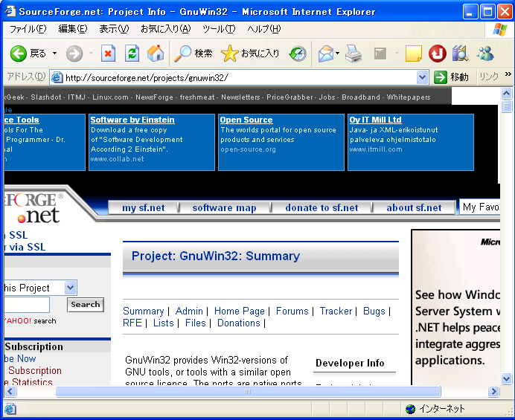Open the History clock icon
The width and height of the screenshot is (515, 420).
click(298, 54)
